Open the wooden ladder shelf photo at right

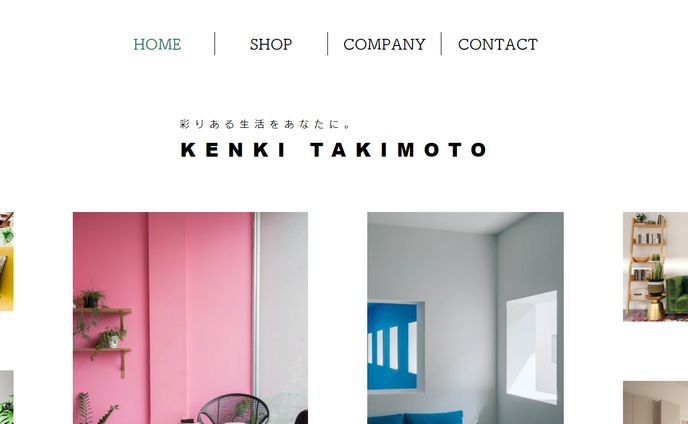coord(656,267)
